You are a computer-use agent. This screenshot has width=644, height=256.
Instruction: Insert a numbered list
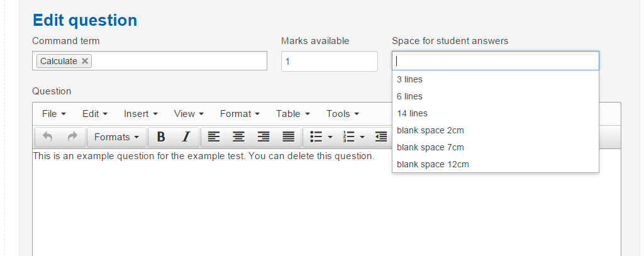(348, 137)
